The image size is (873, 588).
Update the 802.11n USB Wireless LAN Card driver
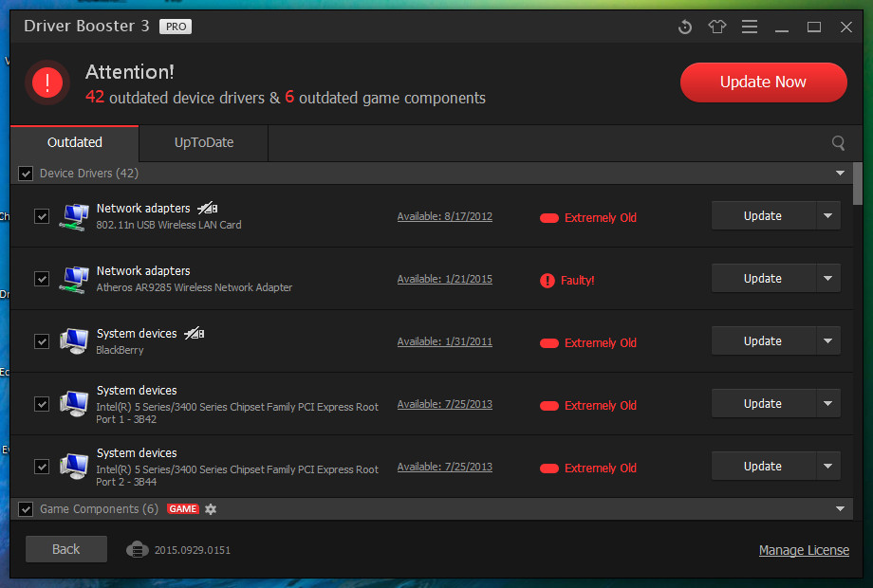point(763,216)
